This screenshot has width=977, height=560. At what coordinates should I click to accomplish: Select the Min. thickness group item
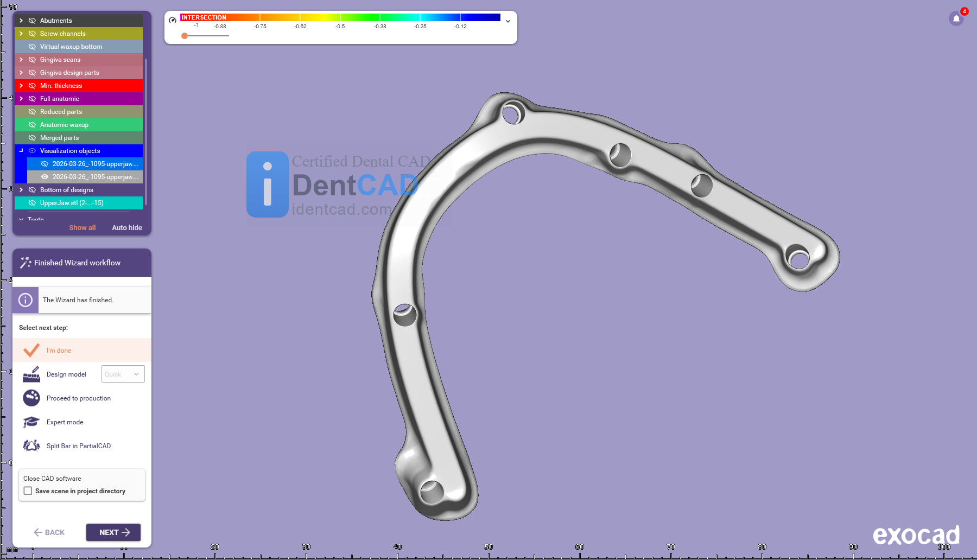click(61, 86)
